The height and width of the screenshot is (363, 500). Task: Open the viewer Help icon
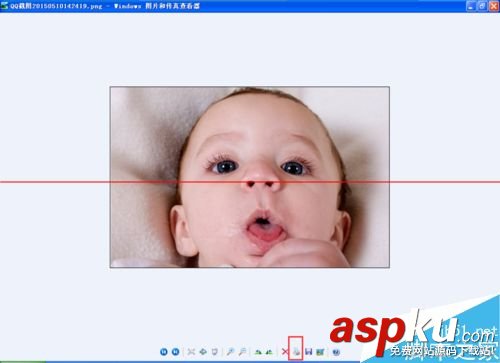click(336, 352)
